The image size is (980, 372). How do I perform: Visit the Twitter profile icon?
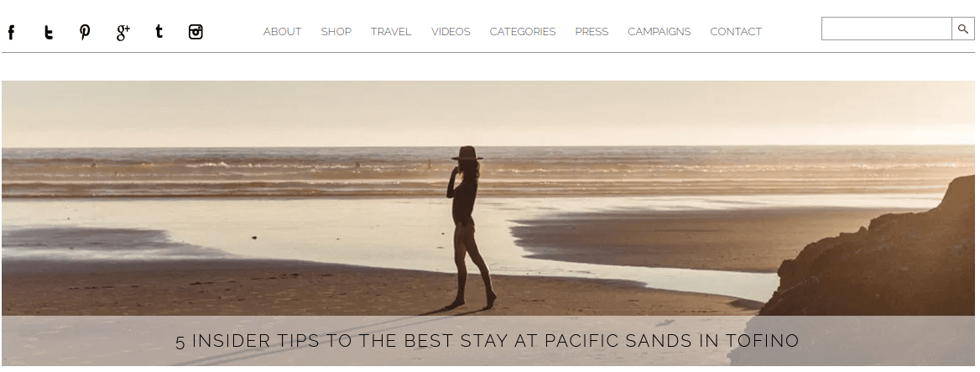[x=48, y=32]
